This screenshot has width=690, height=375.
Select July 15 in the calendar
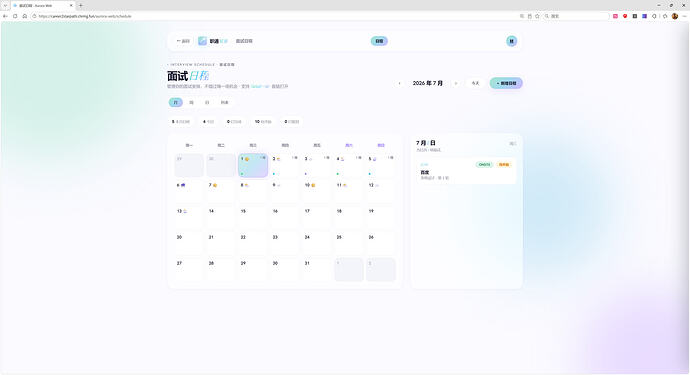pyautogui.click(x=253, y=217)
